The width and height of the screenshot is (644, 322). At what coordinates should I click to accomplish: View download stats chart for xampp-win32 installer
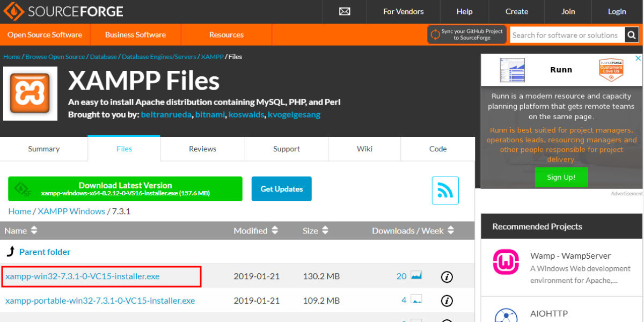(x=416, y=275)
